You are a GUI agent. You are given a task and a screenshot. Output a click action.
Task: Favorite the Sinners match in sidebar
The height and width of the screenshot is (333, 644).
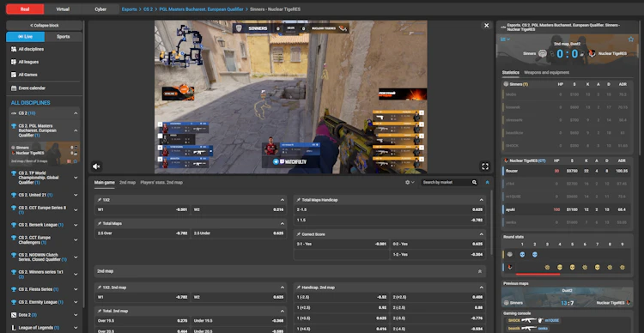pos(76,161)
